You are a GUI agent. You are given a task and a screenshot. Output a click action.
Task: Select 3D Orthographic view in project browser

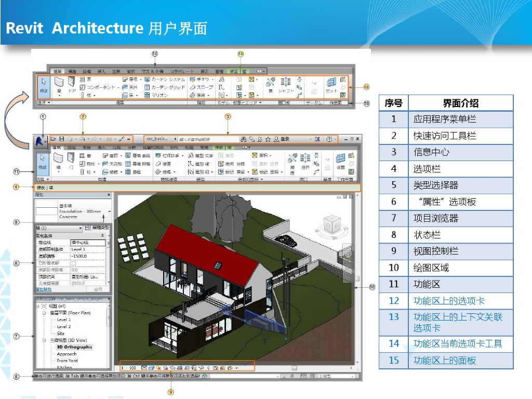[x=74, y=347]
